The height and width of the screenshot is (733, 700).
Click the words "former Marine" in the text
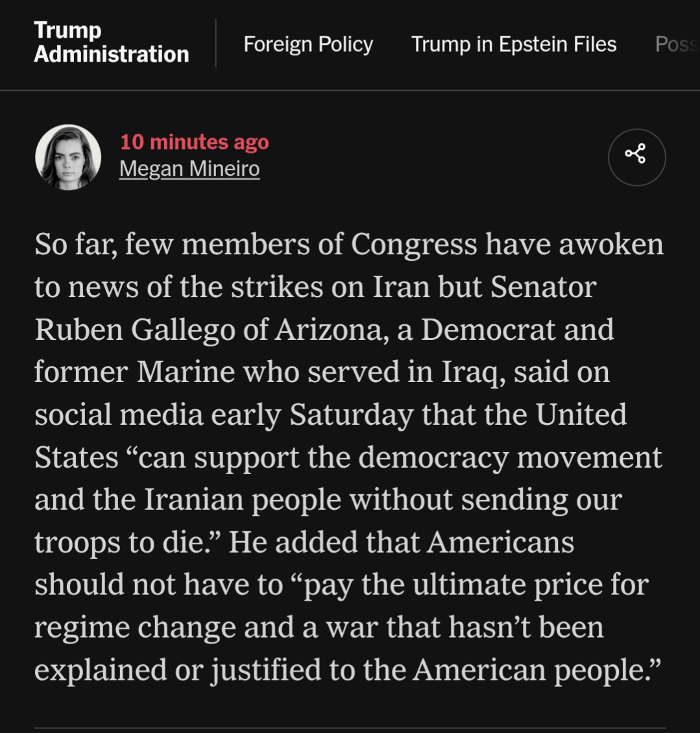coord(134,372)
